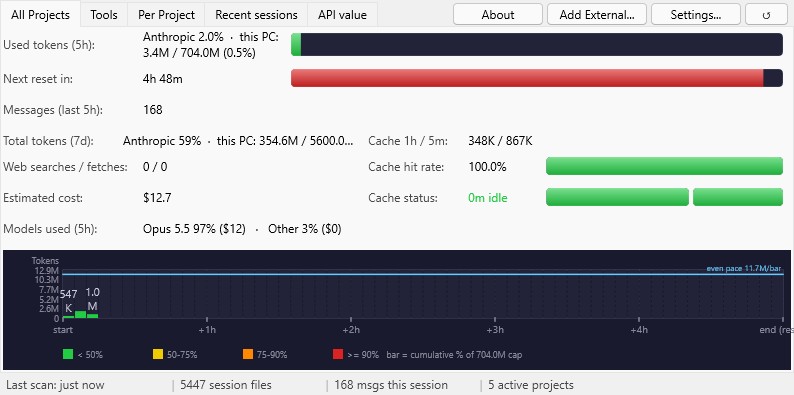This screenshot has width=794, height=395.
Task: Click the 'Cache 1h / 5m:' label
Action: coord(408,141)
